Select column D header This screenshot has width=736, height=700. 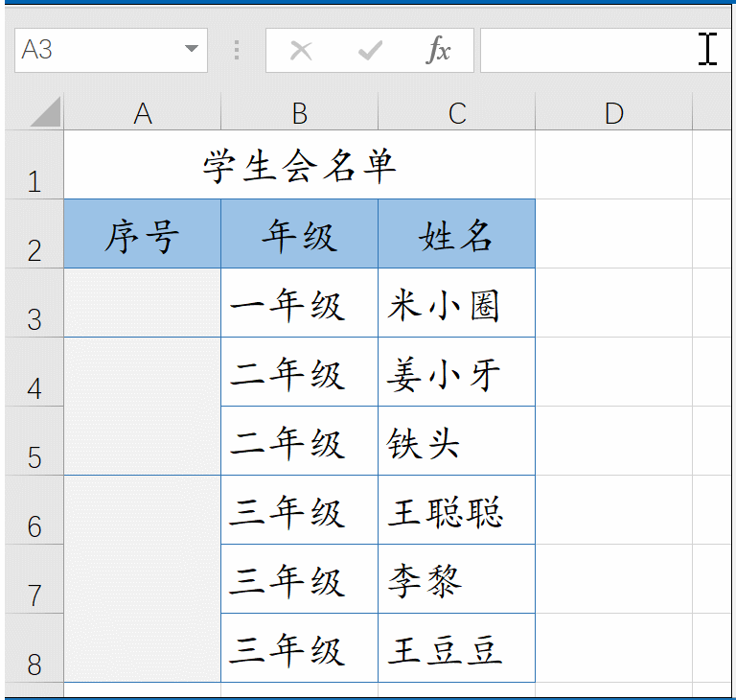click(x=614, y=113)
